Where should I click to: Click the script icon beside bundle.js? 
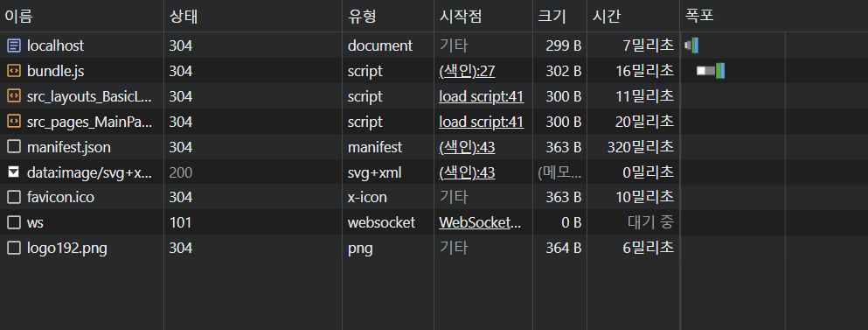[x=14, y=71]
